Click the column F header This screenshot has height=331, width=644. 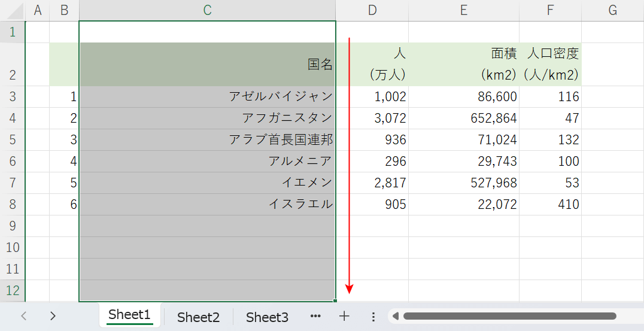pyautogui.click(x=549, y=10)
